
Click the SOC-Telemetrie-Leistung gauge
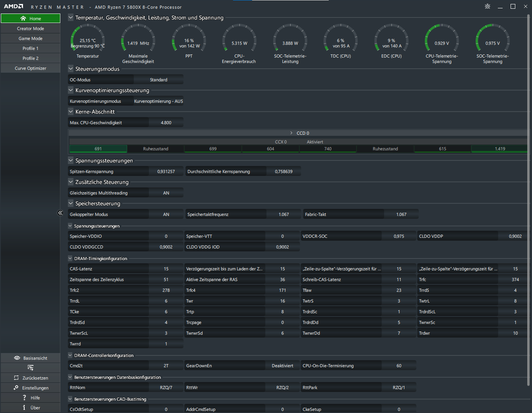(290, 38)
